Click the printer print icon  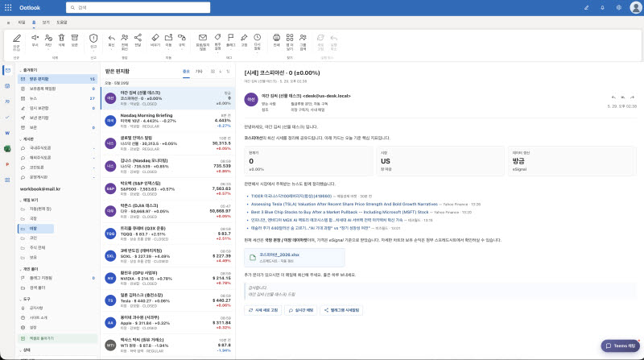pos(276,37)
